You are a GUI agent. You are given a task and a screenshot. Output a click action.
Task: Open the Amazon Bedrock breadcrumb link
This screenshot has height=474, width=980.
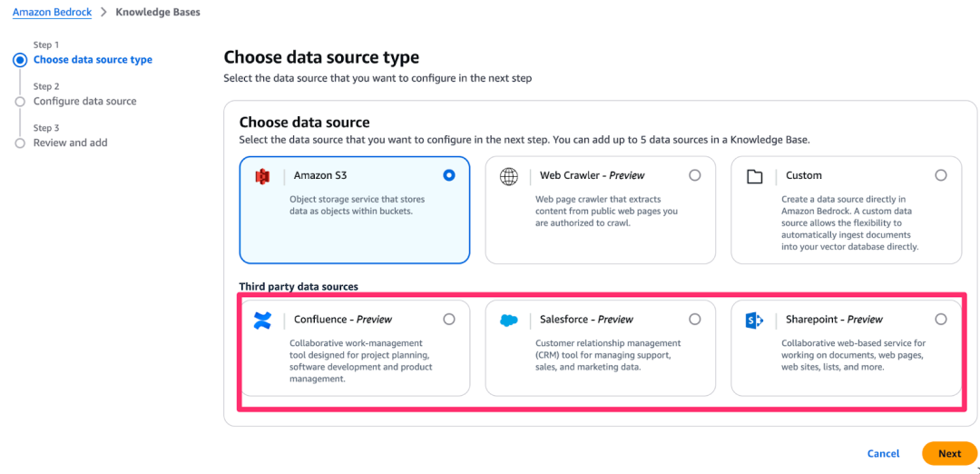tap(52, 13)
